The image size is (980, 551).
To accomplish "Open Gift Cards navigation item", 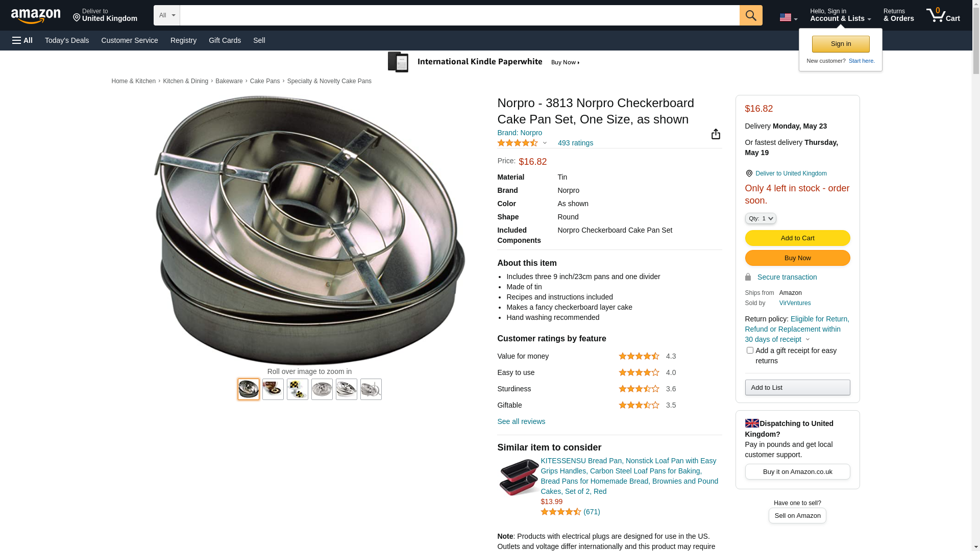I will (225, 40).
